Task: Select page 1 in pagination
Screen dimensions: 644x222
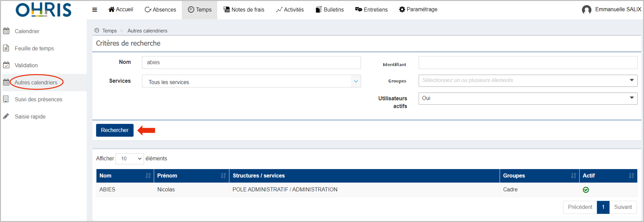Action: pos(603,207)
